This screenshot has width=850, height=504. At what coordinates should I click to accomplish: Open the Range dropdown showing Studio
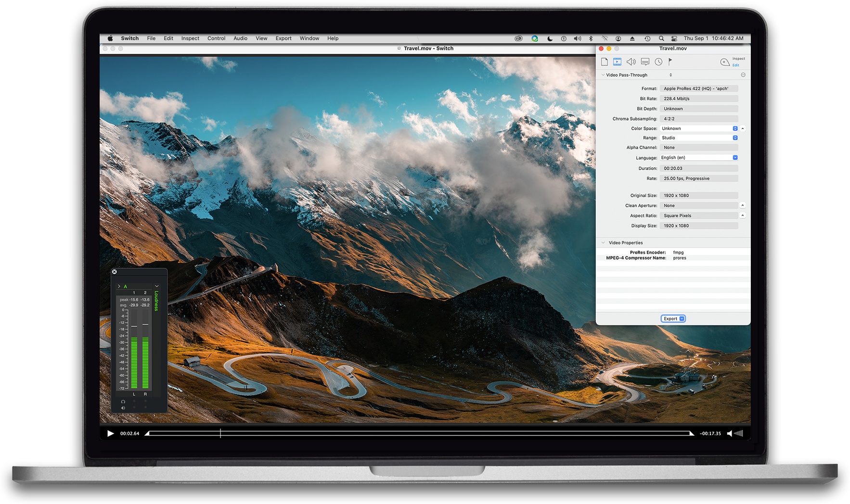pyautogui.click(x=699, y=138)
